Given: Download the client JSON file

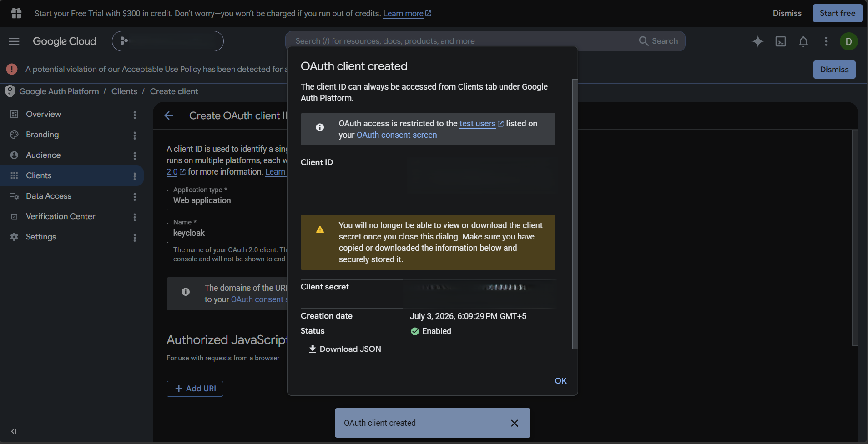Looking at the screenshot, I should tap(345, 349).
